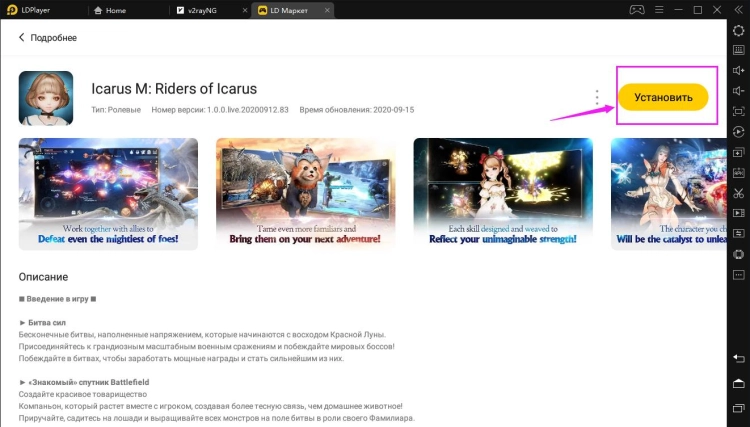Screen dimensions: 750x427
Task: Switch to the Home tab
Action: point(110,10)
